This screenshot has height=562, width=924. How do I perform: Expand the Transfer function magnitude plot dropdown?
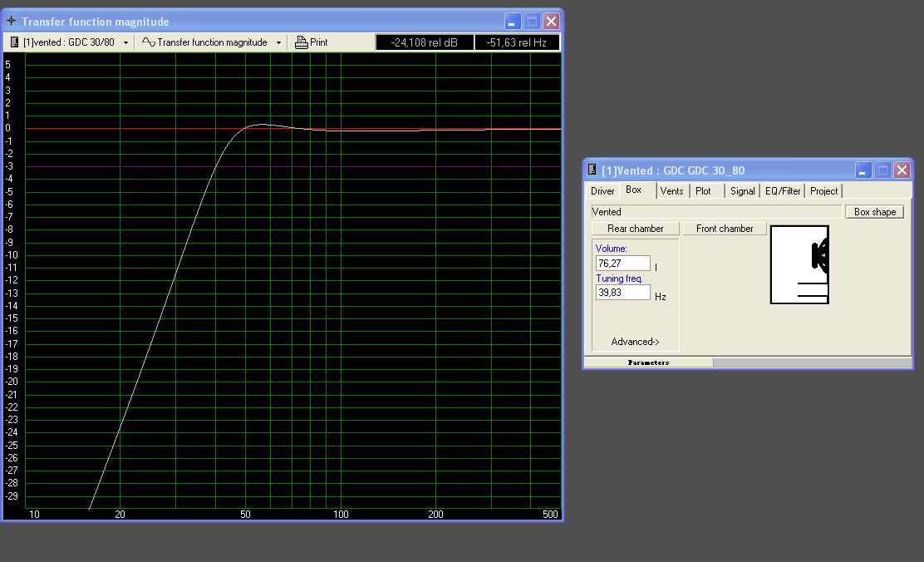(x=278, y=42)
